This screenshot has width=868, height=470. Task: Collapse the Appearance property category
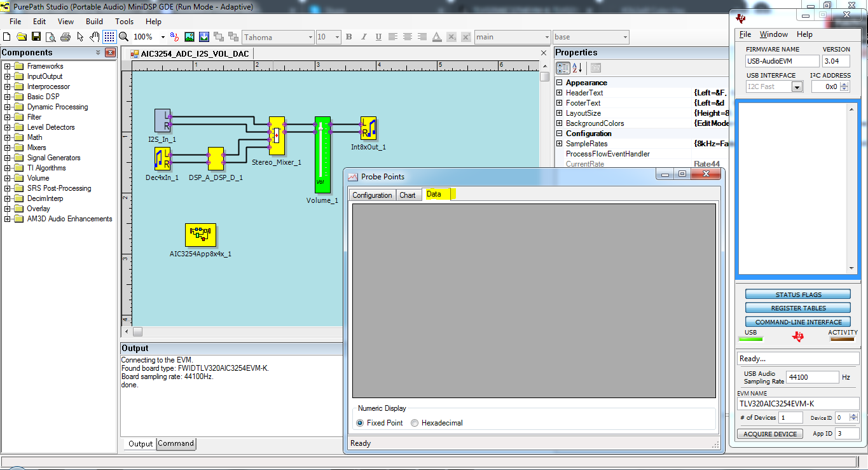(x=560, y=83)
